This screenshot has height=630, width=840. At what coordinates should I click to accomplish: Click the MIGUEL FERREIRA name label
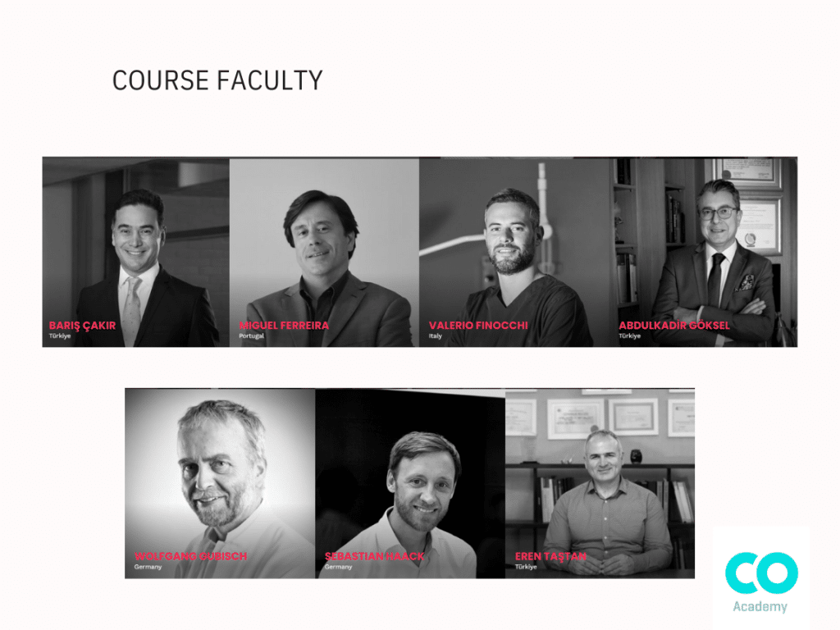click(283, 325)
